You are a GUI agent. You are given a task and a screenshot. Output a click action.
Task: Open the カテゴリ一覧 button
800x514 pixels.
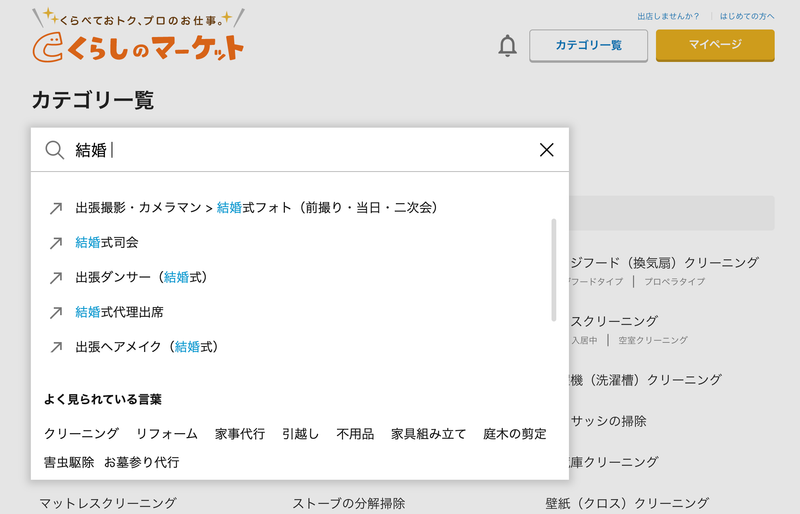point(588,45)
